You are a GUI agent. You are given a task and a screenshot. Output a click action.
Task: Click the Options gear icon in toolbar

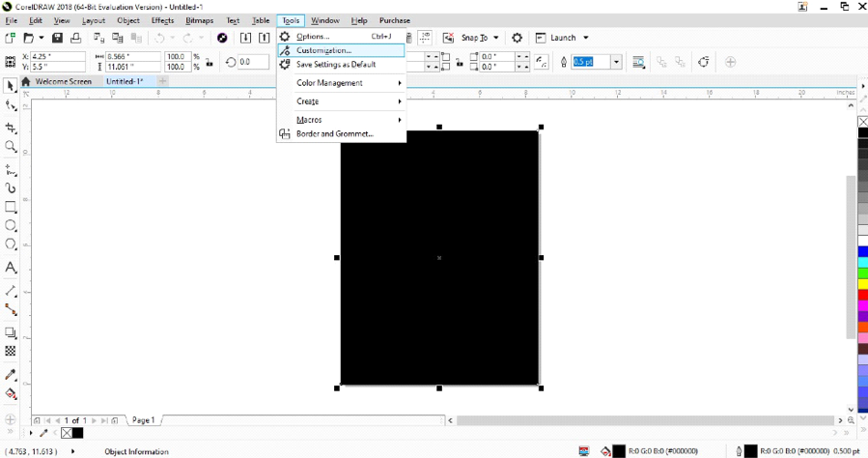click(517, 38)
